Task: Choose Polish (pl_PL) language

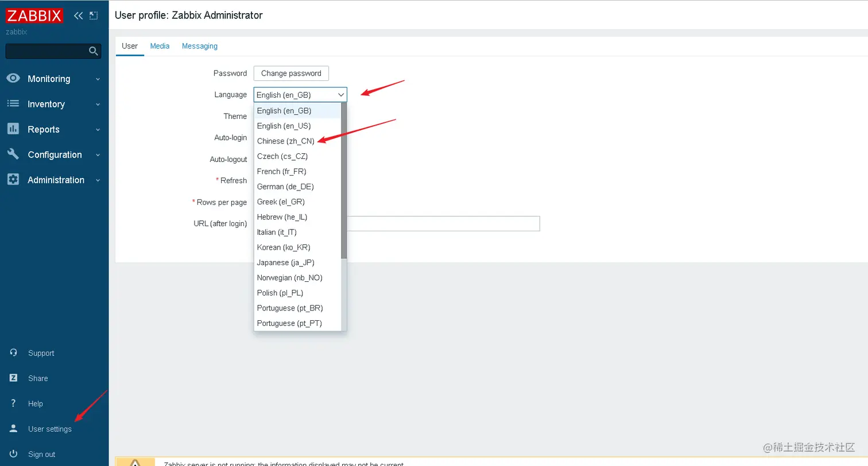Action: [x=298, y=293]
